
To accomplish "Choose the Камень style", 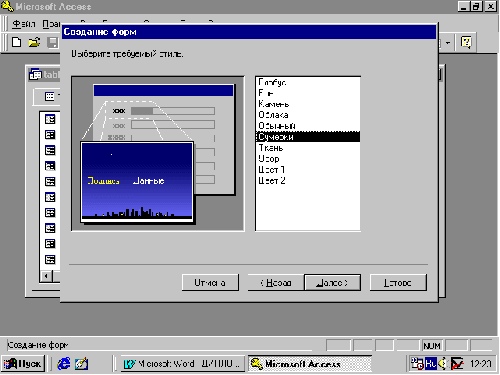I will (x=308, y=104).
